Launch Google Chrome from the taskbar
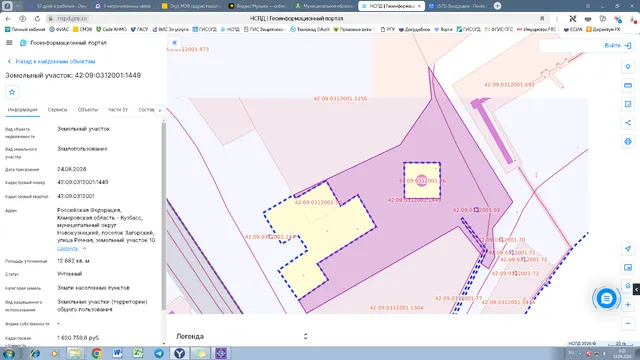The height and width of the screenshot is (360, 640). [x=97, y=353]
